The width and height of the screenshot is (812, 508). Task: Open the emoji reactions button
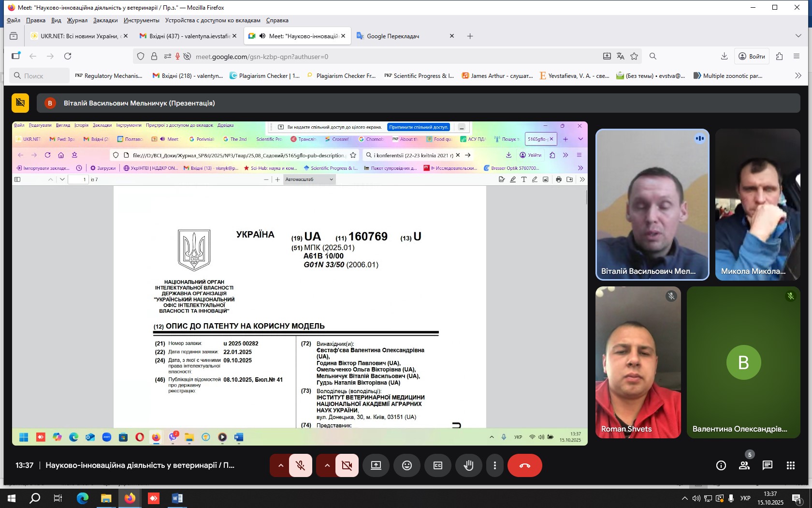coord(407,465)
